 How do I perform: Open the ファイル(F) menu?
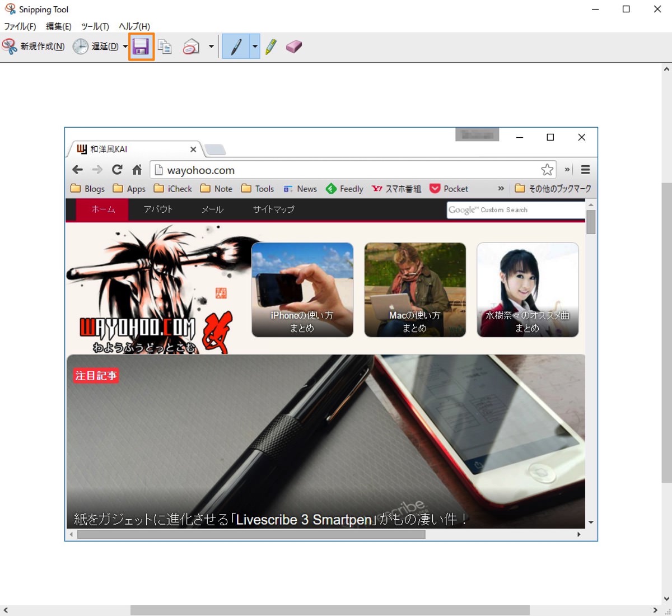(20, 26)
